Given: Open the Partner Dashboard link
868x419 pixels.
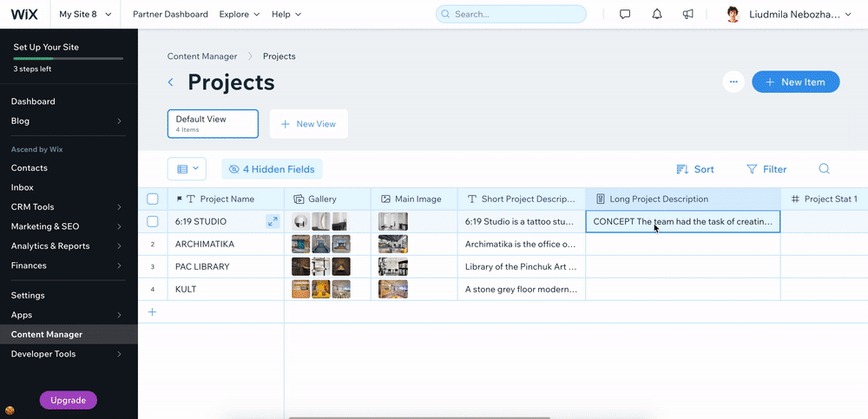Looking at the screenshot, I should click(170, 15).
